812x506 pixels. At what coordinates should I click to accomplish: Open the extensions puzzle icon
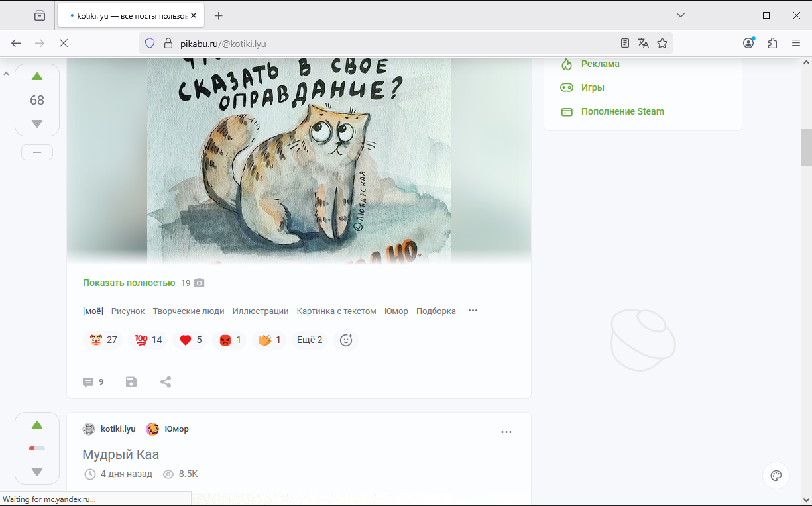click(x=772, y=43)
